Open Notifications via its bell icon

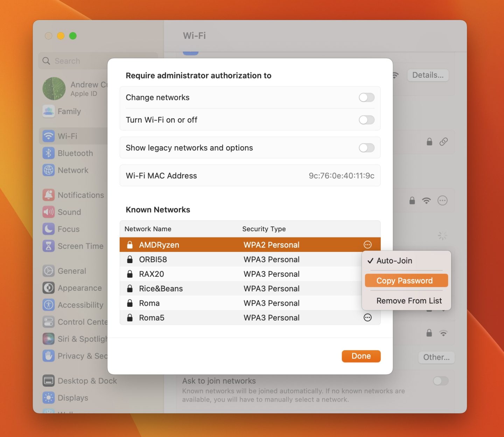click(48, 195)
